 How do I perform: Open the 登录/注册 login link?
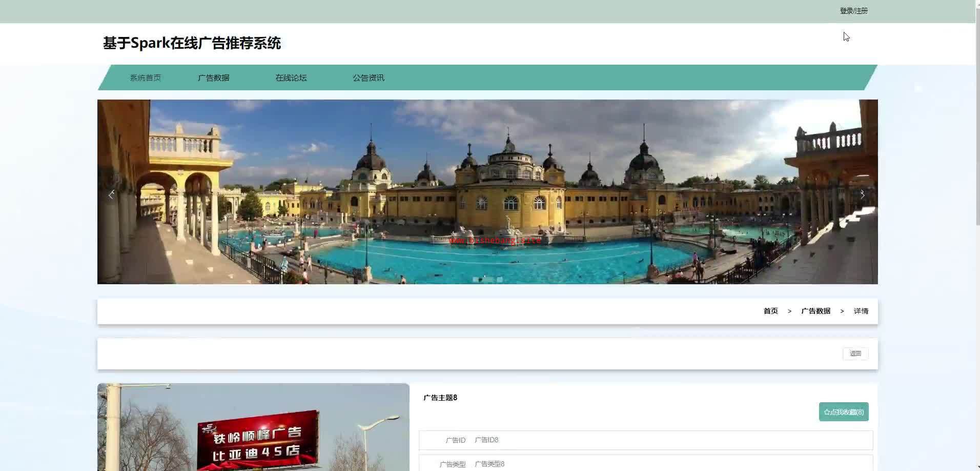[853, 11]
